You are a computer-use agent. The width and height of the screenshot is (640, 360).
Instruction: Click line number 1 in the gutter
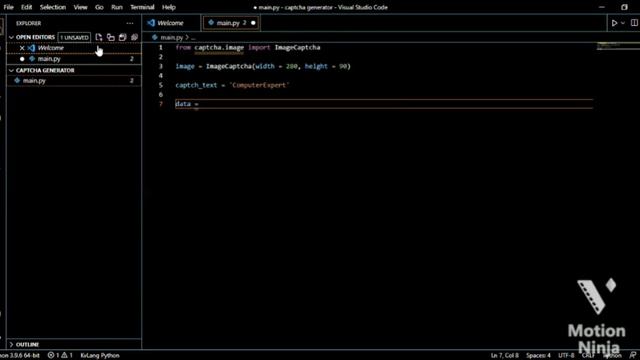[x=160, y=47]
